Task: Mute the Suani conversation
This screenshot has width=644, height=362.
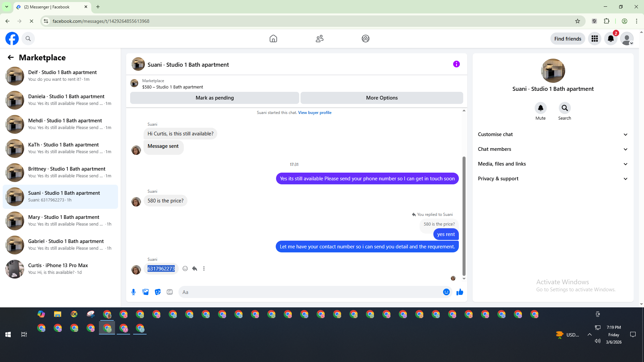Action: click(x=540, y=108)
